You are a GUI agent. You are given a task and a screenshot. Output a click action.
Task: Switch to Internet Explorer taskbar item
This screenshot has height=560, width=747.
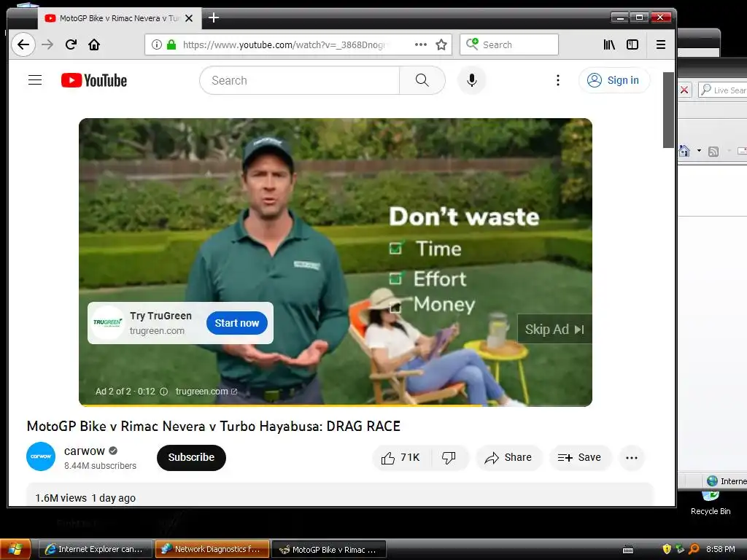click(96, 549)
